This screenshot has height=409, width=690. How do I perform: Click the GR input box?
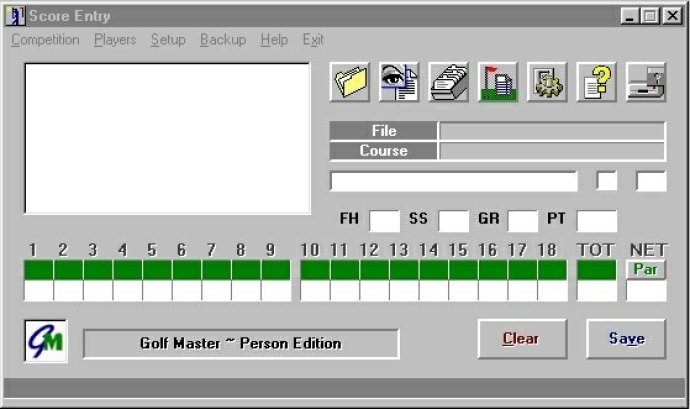(522, 221)
